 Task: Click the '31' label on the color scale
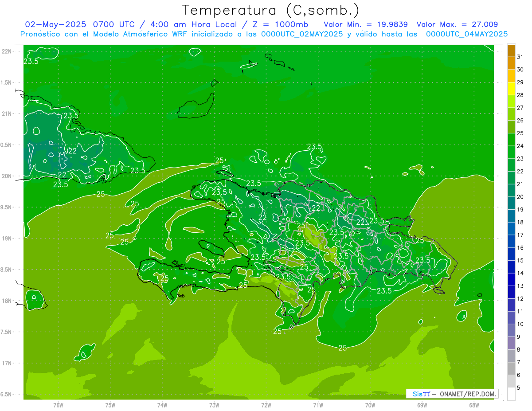[x=520, y=57]
